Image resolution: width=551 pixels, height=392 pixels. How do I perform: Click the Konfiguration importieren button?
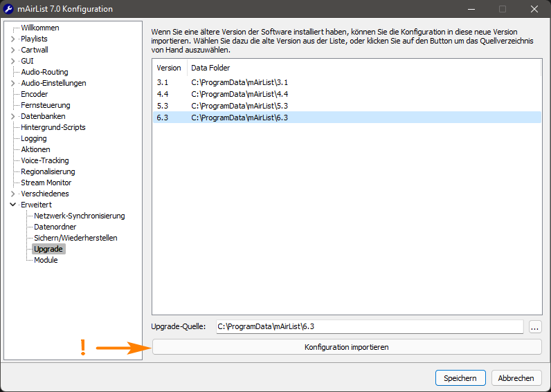click(346, 347)
